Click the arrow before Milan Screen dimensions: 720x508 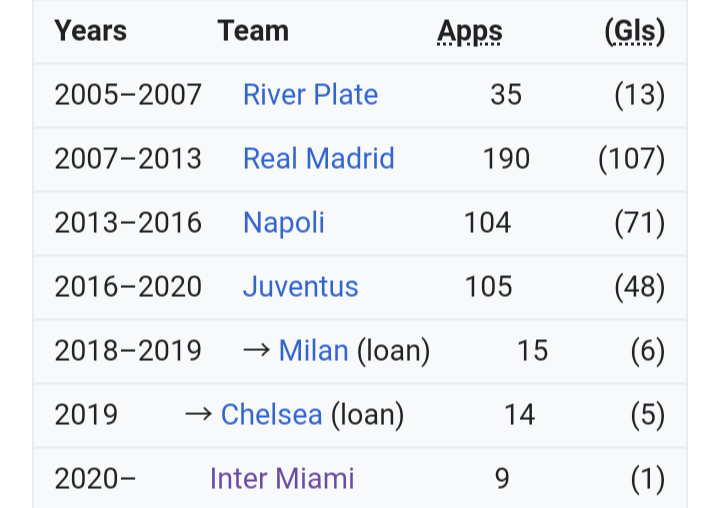point(257,351)
